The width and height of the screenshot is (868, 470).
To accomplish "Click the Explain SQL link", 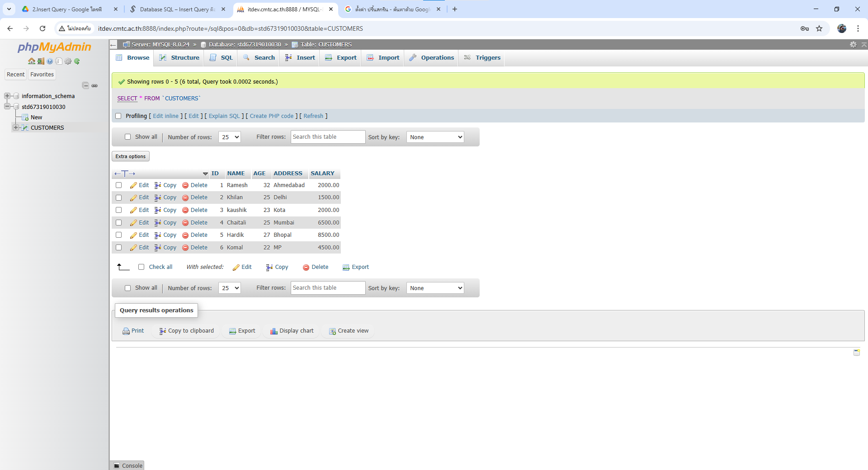I will tap(224, 116).
